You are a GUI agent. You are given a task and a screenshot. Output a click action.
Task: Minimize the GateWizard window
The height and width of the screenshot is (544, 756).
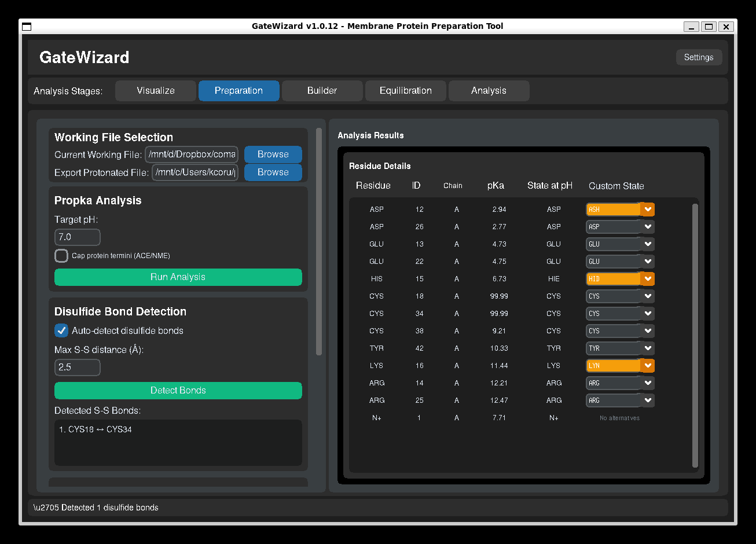[x=691, y=27]
